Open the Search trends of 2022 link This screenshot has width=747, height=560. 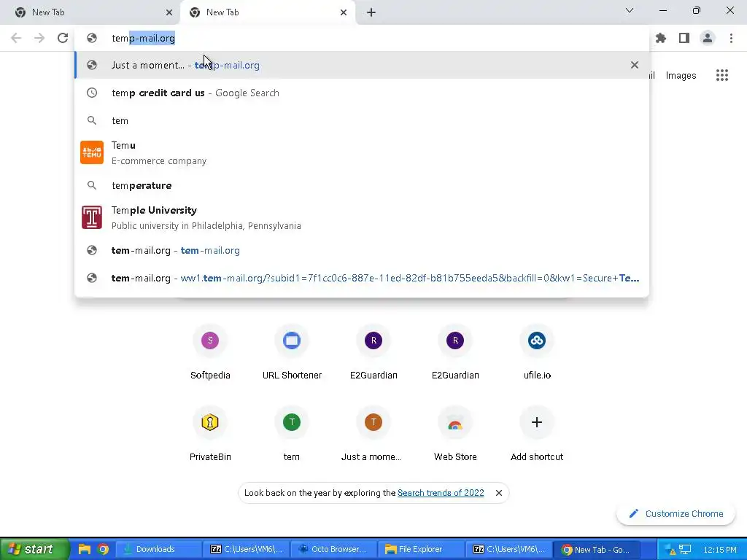441,493
